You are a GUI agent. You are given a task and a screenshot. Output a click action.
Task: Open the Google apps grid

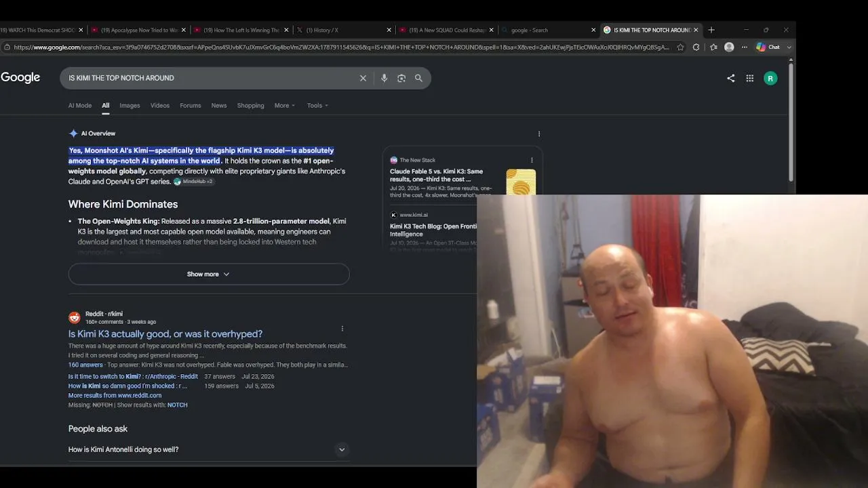(x=749, y=79)
